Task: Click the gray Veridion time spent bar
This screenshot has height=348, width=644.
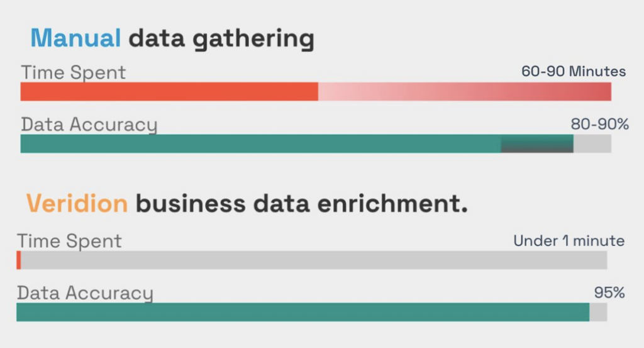Action: (x=314, y=261)
